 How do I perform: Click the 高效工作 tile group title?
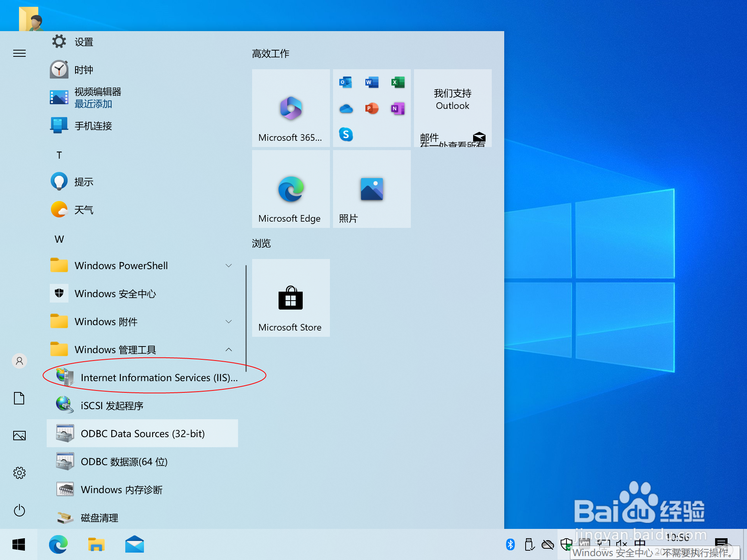point(271,53)
